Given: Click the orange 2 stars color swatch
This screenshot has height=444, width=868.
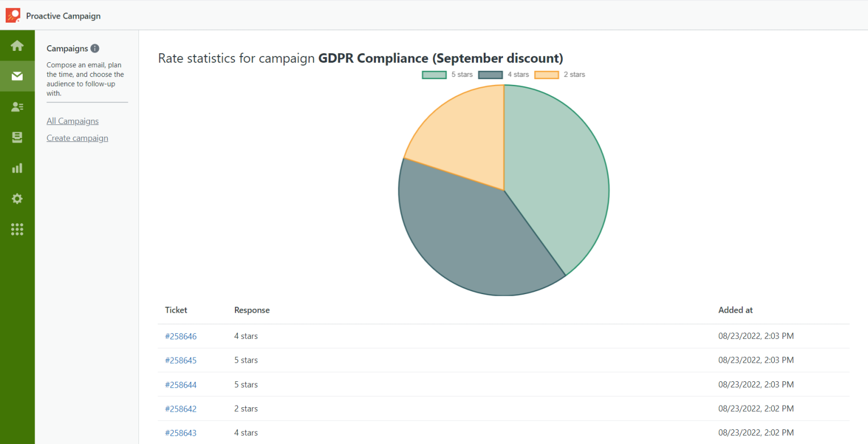Looking at the screenshot, I should coord(546,74).
